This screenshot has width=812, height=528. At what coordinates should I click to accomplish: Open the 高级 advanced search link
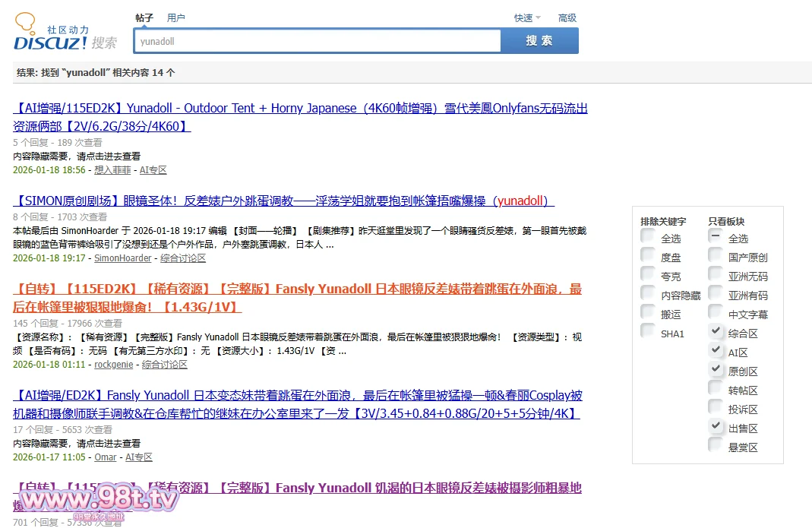coord(567,17)
